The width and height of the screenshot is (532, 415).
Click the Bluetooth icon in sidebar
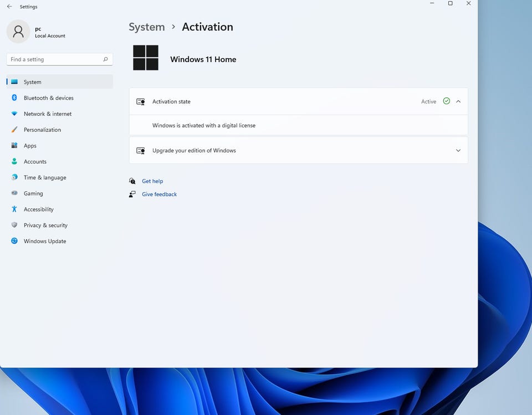pyautogui.click(x=14, y=98)
